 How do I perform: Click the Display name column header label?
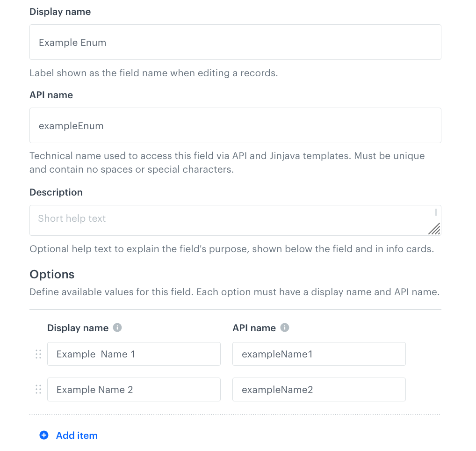point(78,327)
